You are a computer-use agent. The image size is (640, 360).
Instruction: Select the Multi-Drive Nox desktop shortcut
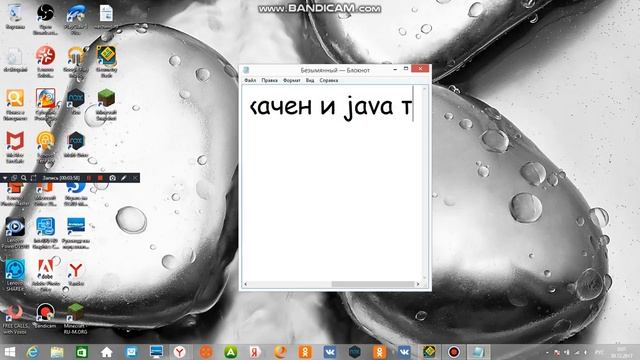click(x=76, y=144)
